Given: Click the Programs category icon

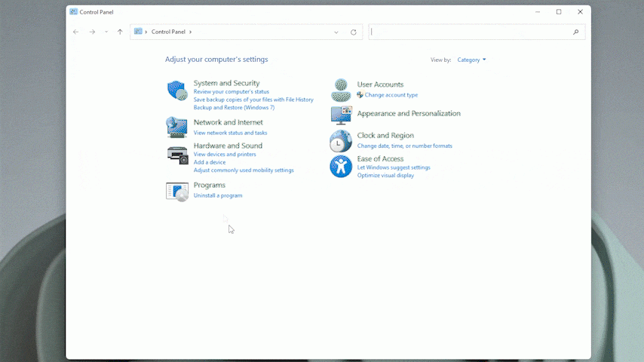Looking at the screenshot, I should (x=177, y=192).
